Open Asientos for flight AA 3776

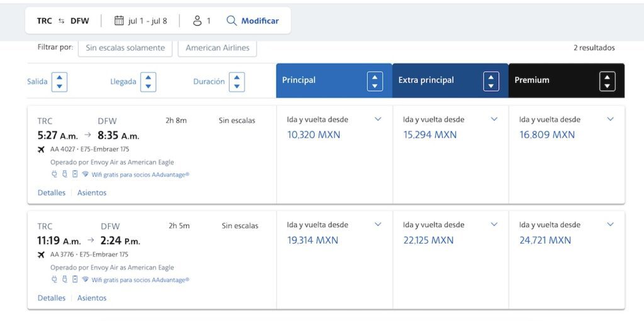92,298
